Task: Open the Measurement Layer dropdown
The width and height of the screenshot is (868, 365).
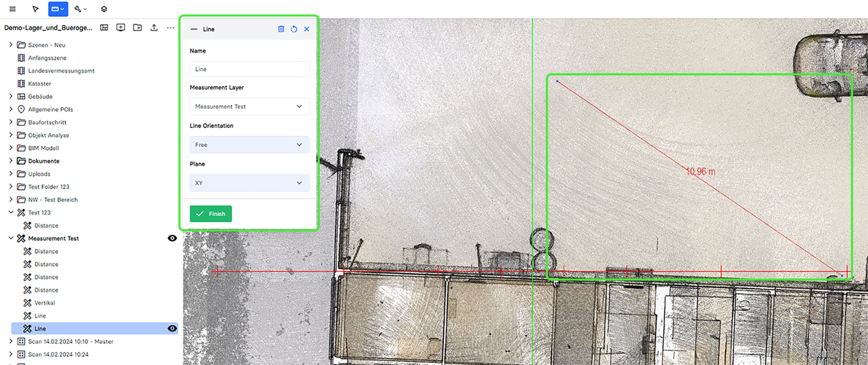Action: pos(249,107)
